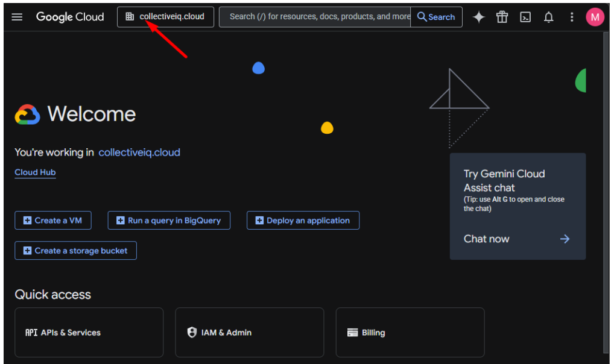Open profile avatar with letter M
The height and width of the screenshot is (364, 611).
[595, 17]
